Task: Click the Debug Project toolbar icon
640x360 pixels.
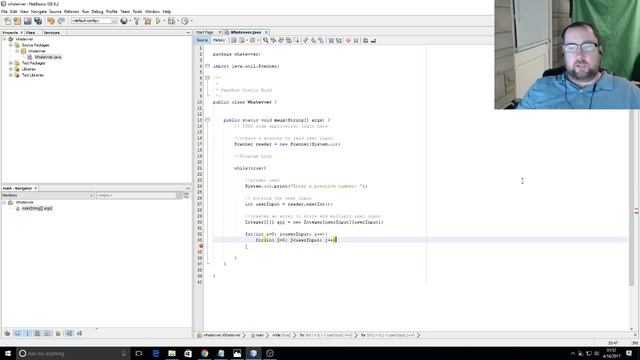Action: point(171,21)
